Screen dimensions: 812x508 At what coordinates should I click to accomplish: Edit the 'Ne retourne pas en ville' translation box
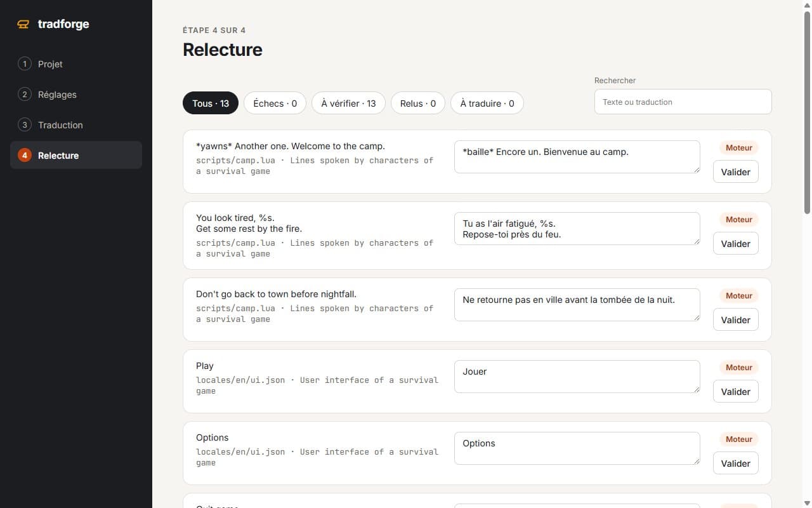[577, 305]
